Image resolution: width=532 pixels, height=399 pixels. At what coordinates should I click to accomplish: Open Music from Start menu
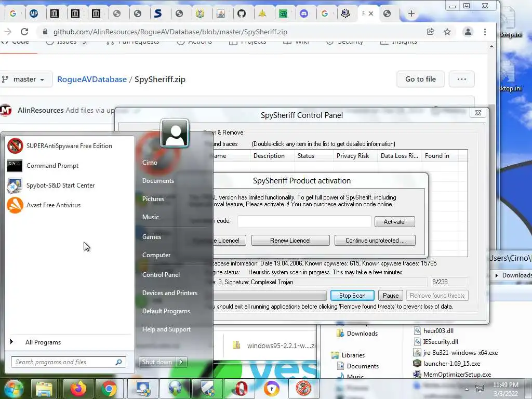[150, 217]
